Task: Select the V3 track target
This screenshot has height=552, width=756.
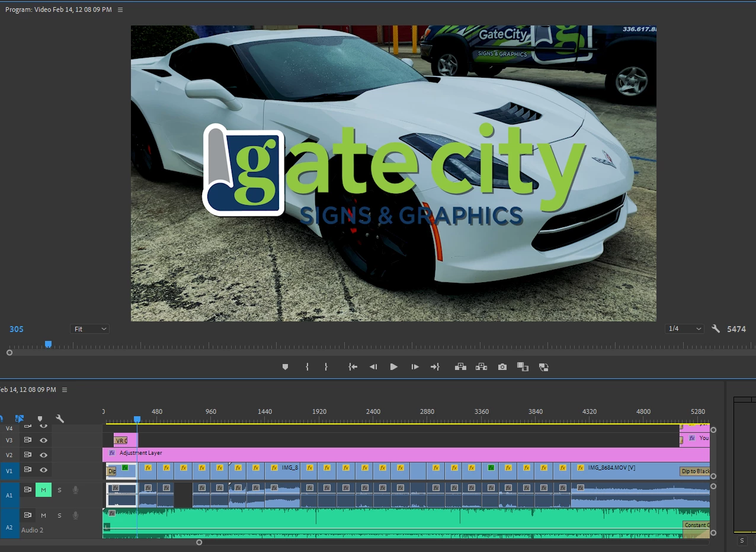Action: tap(9, 440)
